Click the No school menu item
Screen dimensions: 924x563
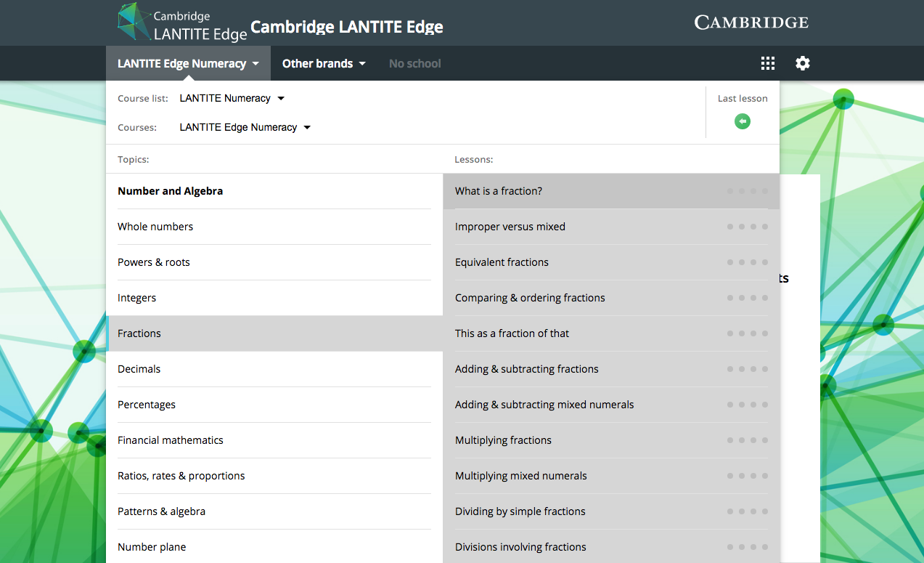coord(414,63)
